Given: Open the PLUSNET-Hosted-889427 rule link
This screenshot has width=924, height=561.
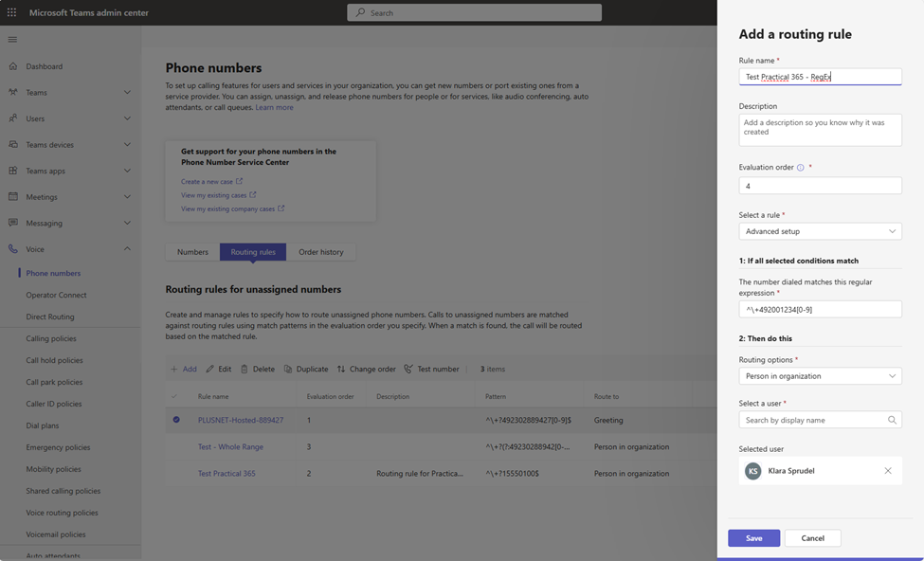Looking at the screenshot, I should tap(241, 420).
